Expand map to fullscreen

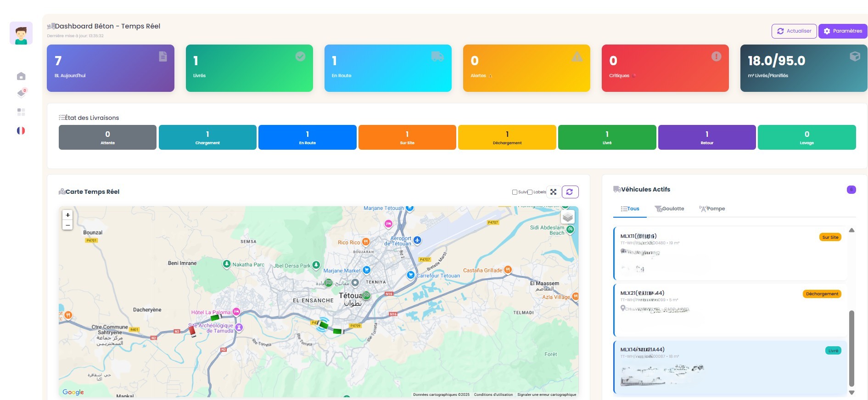[x=554, y=192]
